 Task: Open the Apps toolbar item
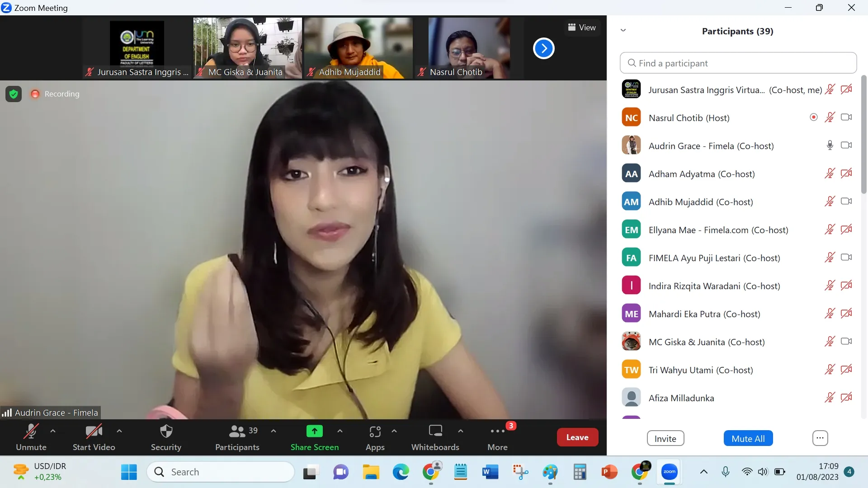(375, 437)
